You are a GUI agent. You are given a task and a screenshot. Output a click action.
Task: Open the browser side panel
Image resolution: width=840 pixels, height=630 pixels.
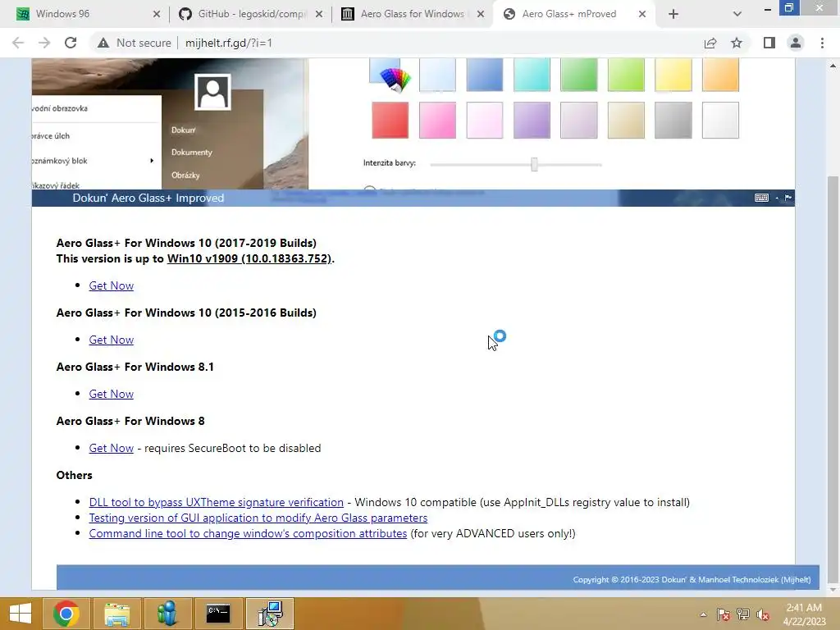click(769, 43)
